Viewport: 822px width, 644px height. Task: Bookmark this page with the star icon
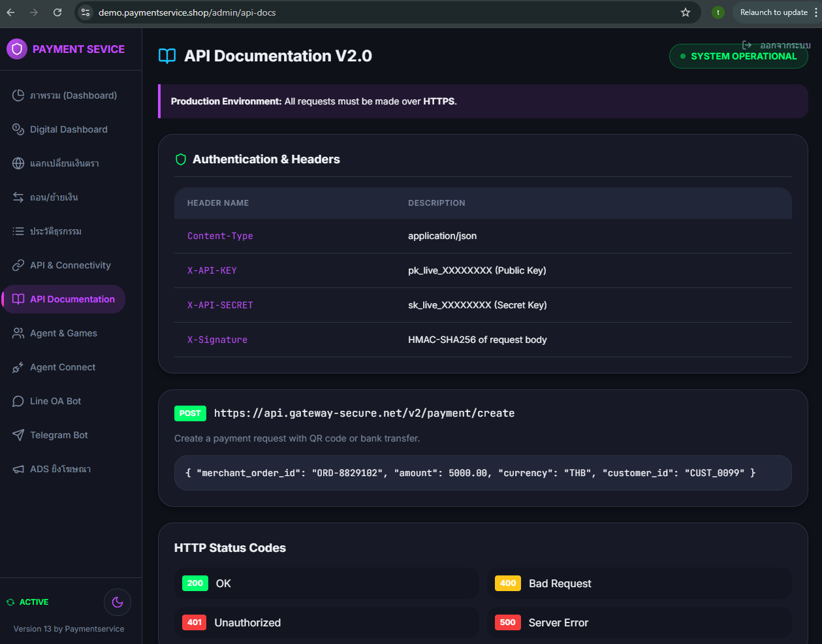686,12
